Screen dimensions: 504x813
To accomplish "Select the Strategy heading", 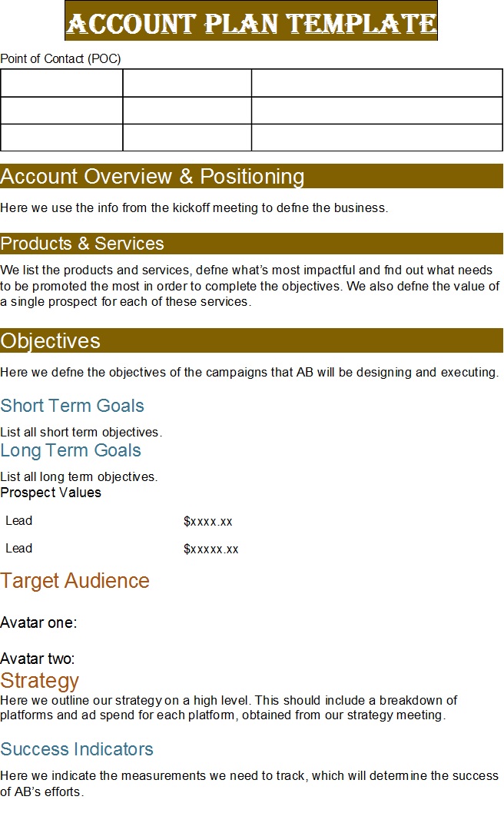I will [39, 680].
